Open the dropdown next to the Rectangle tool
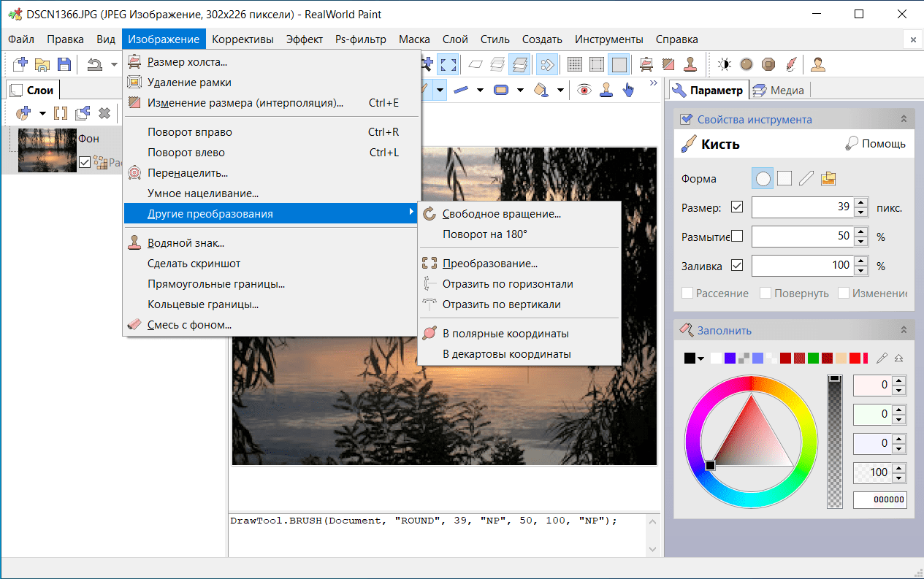 pos(520,90)
